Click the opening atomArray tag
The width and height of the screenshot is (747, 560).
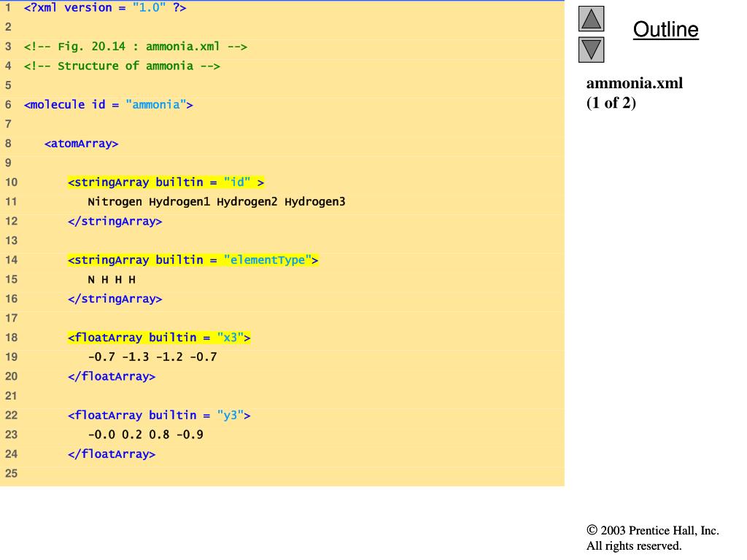click(81, 144)
